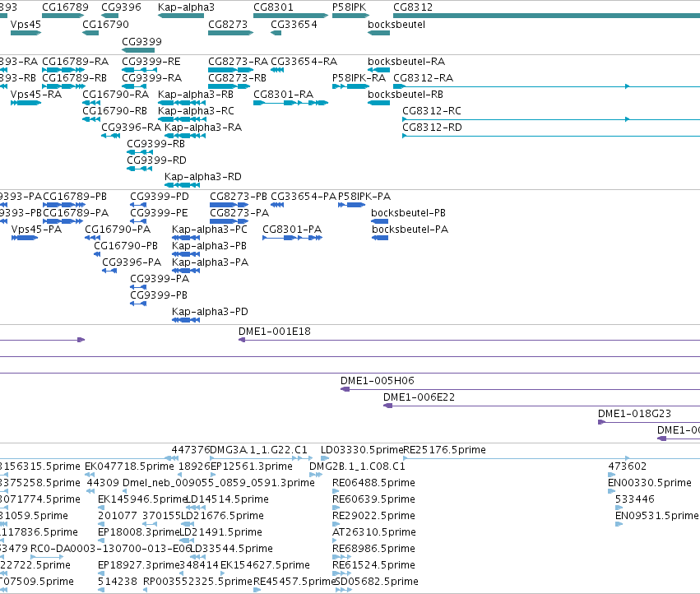Select transcript Kap-alpha3-RD
Viewport: 700px width, 594px height.
[x=182, y=185]
